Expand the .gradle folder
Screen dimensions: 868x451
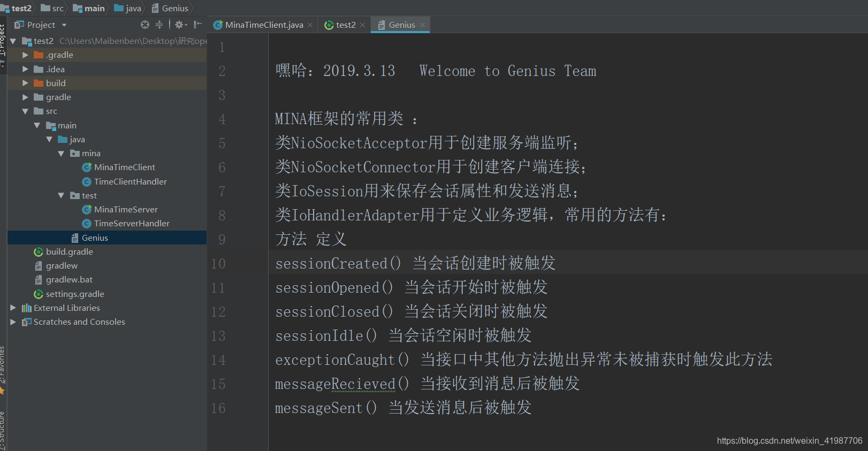(x=25, y=55)
